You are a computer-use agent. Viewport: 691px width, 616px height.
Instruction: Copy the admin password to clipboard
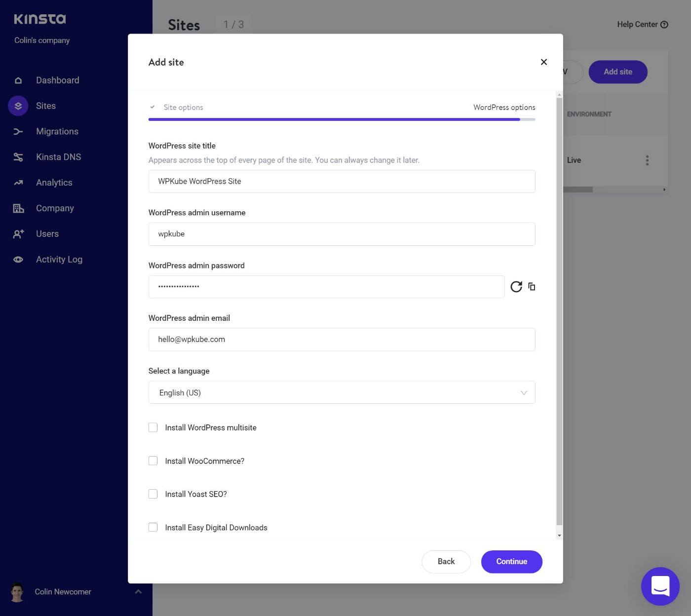click(x=532, y=286)
